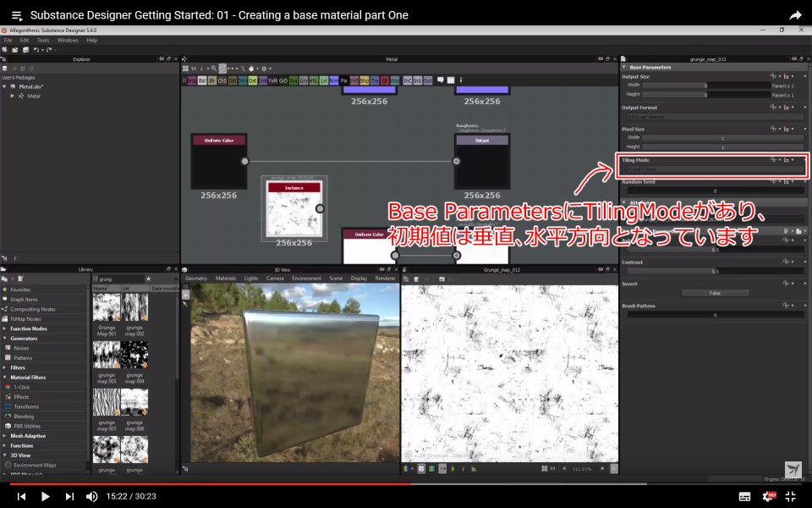Exit fullscreen using the video player button
Viewport: 812px width, 508px height.
pos(790,496)
